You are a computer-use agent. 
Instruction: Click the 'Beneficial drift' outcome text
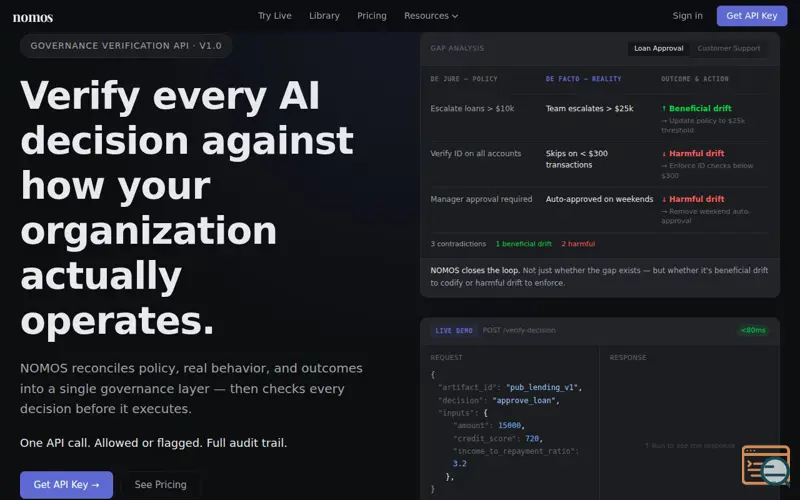tap(696, 108)
